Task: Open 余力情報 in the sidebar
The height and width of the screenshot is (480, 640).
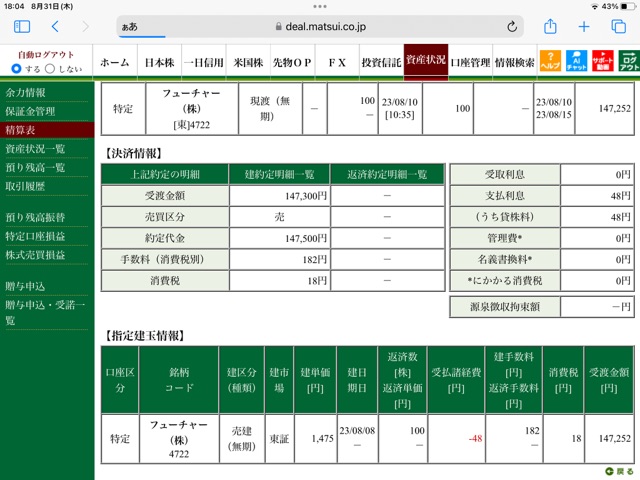Action: 25,93
